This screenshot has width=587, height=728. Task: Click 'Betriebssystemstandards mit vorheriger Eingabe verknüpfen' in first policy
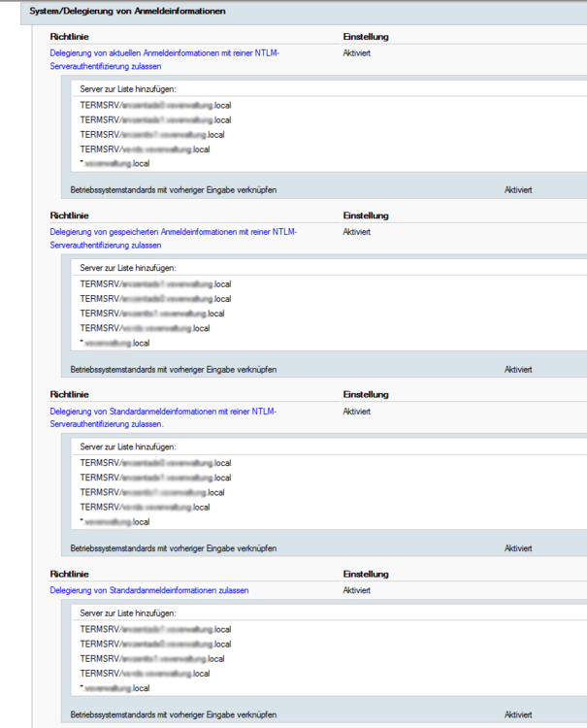(174, 190)
